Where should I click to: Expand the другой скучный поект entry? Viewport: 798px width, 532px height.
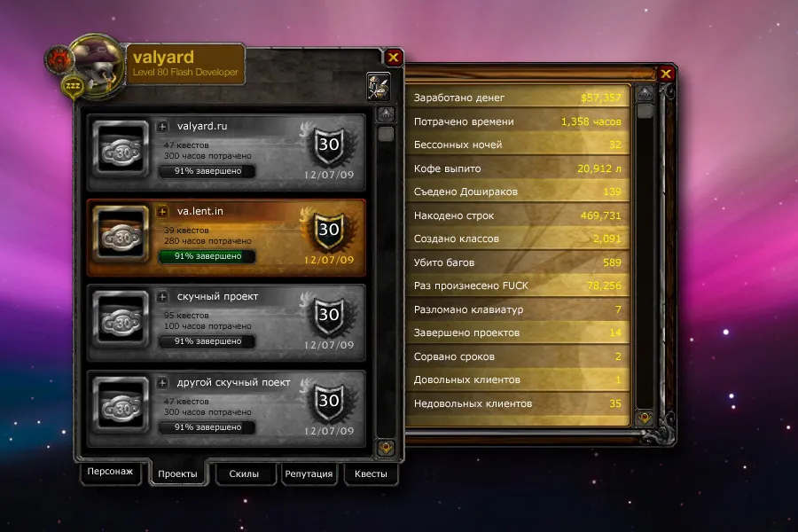[x=162, y=382]
